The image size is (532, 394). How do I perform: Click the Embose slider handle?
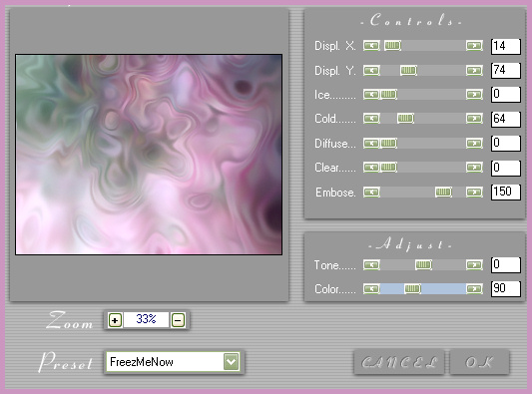pyautogui.click(x=443, y=193)
